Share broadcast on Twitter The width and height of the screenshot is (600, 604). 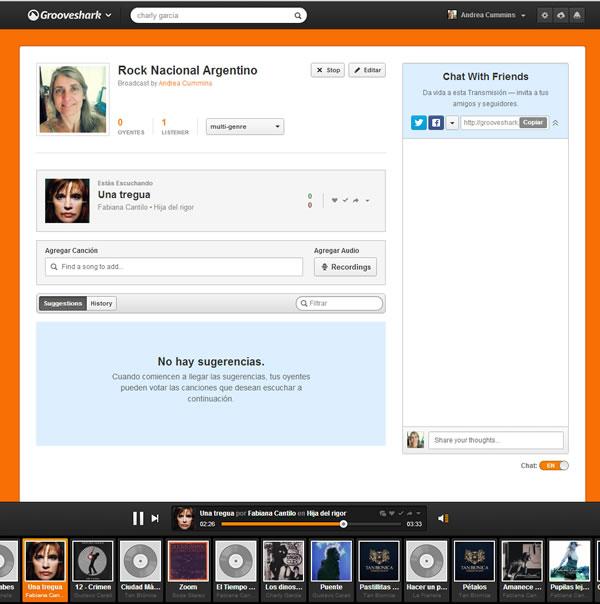pos(419,123)
